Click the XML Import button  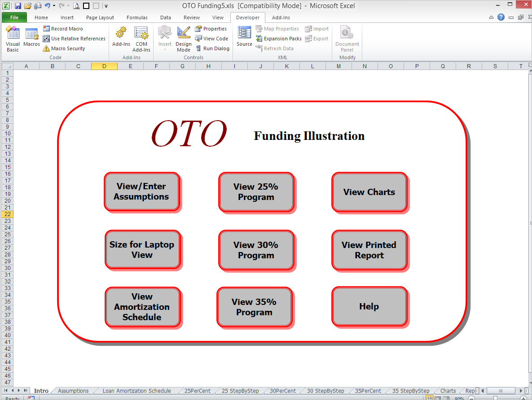click(x=317, y=29)
